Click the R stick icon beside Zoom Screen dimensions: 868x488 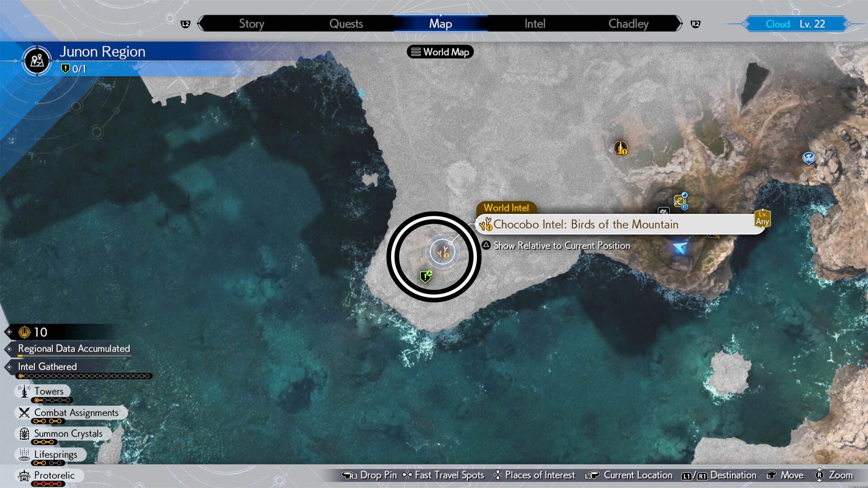(x=819, y=475)
